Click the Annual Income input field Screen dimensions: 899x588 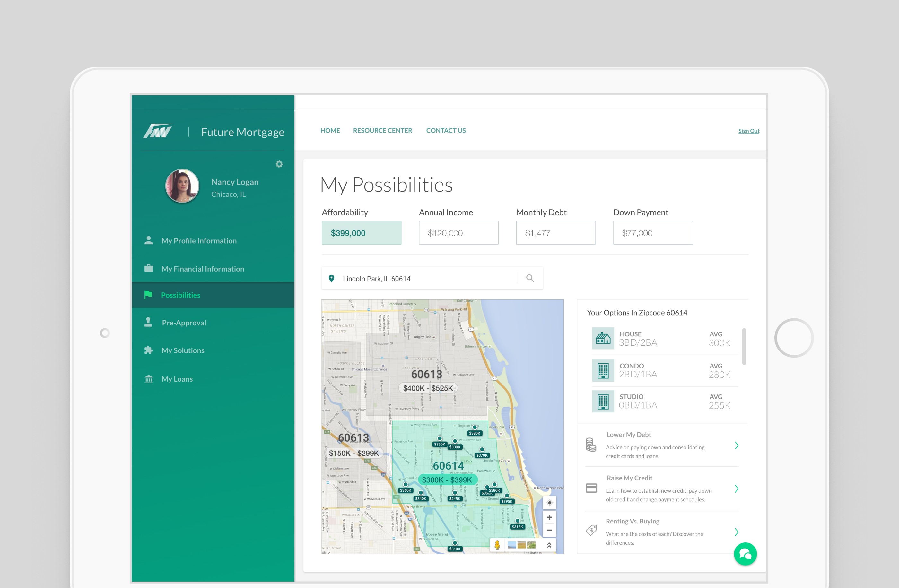click(x=458, y=233)
